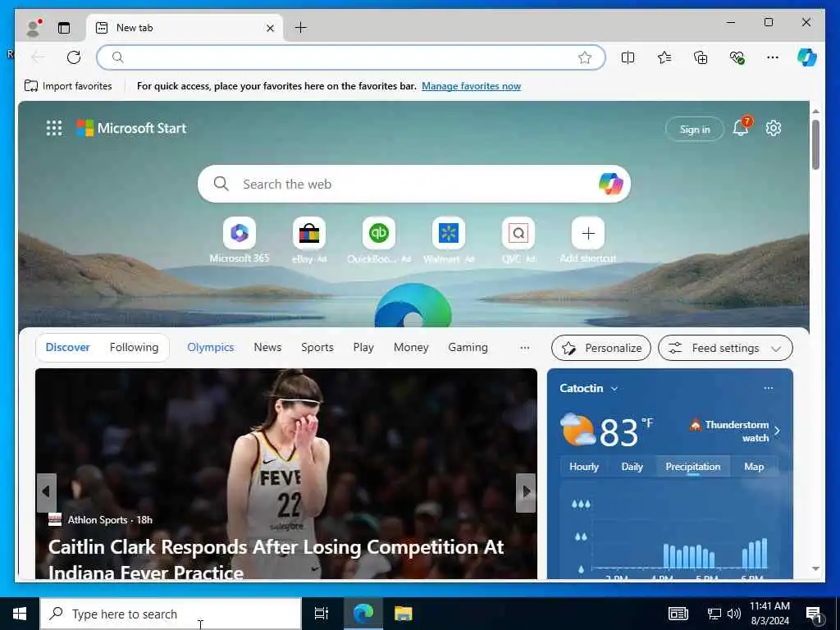Click the Sign in button
The height and width of the screenshot is (630, 840).
coord(694,129)
